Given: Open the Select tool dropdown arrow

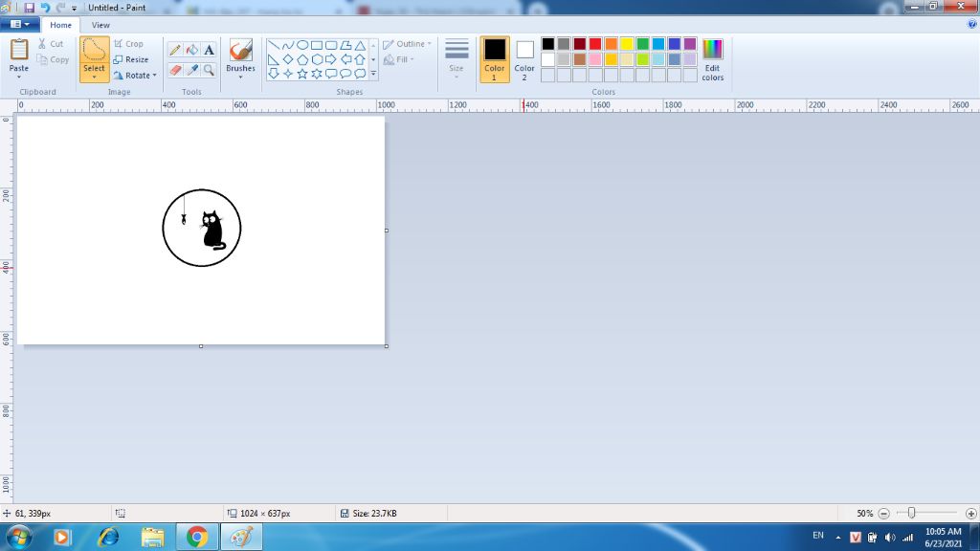Looking at the screenshot, I should [94, 77].
